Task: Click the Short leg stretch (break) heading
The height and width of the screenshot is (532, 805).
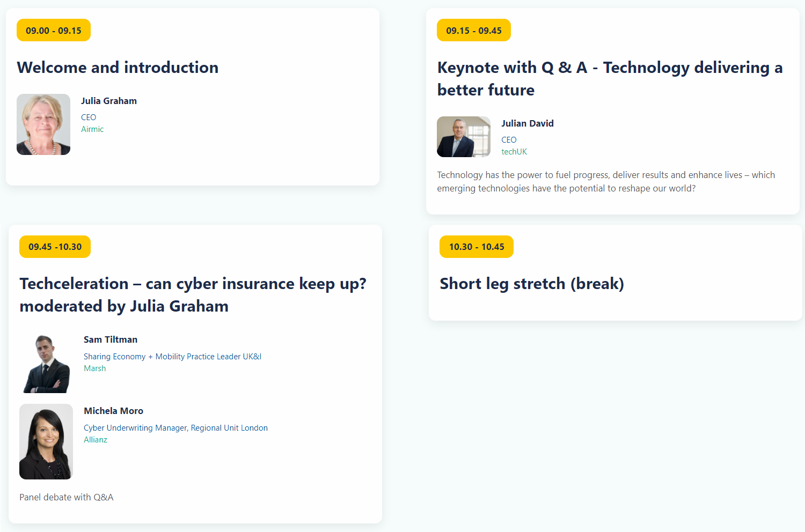Action: tap(532, 284)
